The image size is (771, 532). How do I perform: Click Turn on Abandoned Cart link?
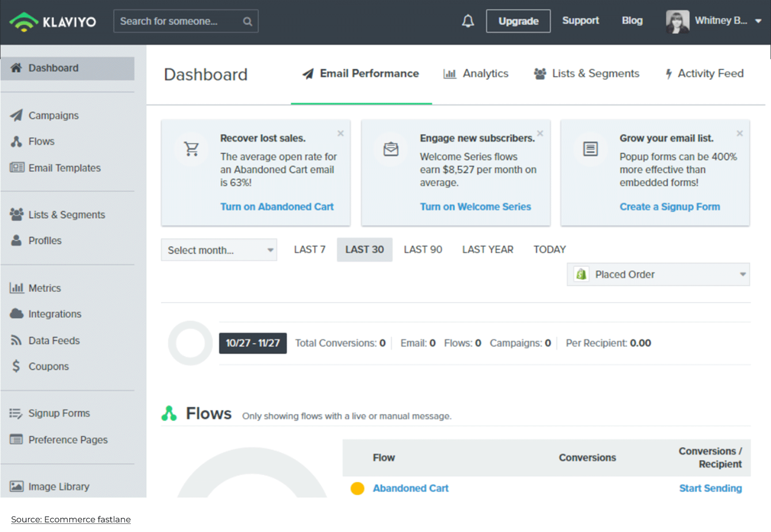tap(277, 207)
